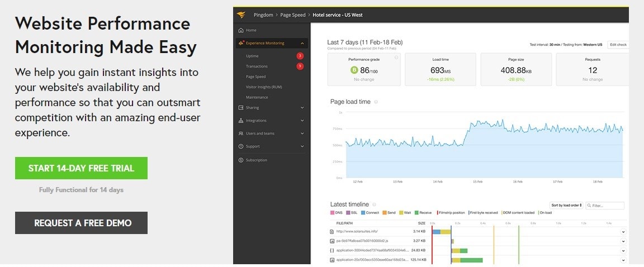Click the orange Send legend swatch

pyautogui.click(x=385, y=213)
